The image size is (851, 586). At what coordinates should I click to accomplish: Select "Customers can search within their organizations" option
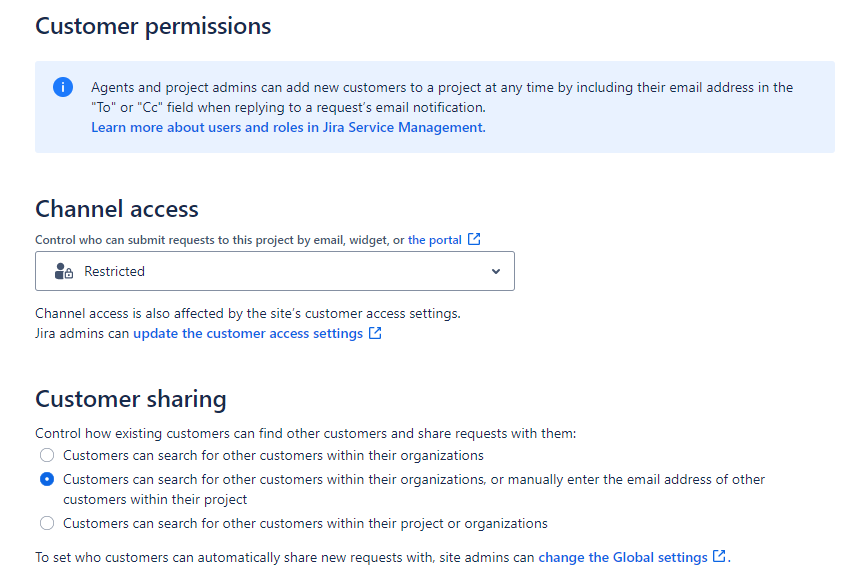pyautogui.click(x=47, y=455)
